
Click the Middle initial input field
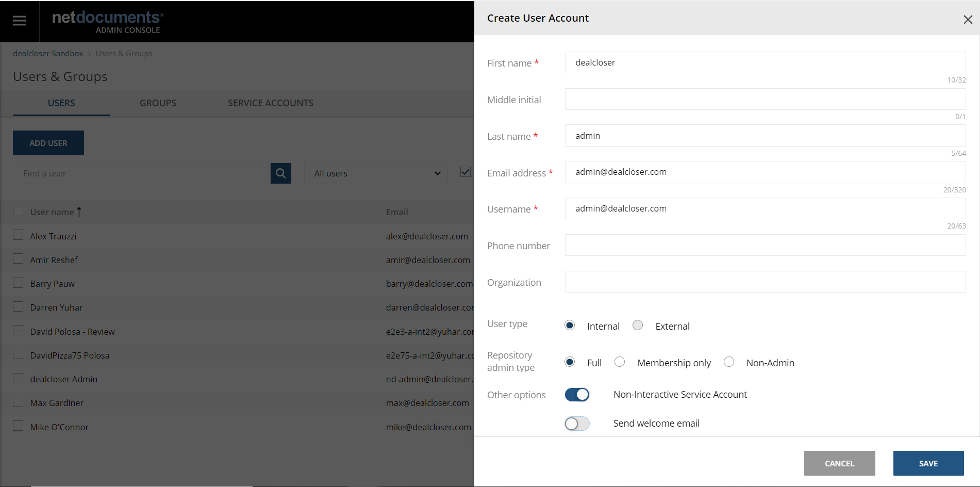[765, 99]
